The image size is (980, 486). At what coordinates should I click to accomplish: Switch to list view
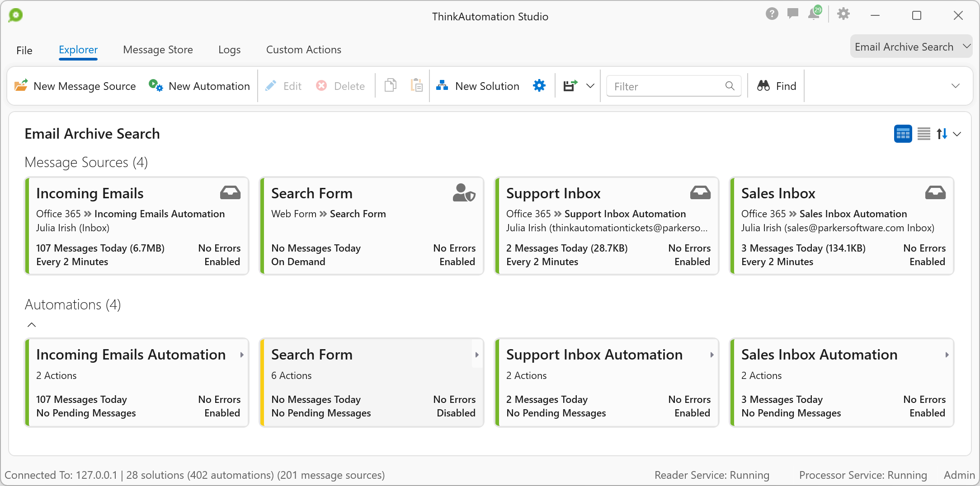click(924, 134)
